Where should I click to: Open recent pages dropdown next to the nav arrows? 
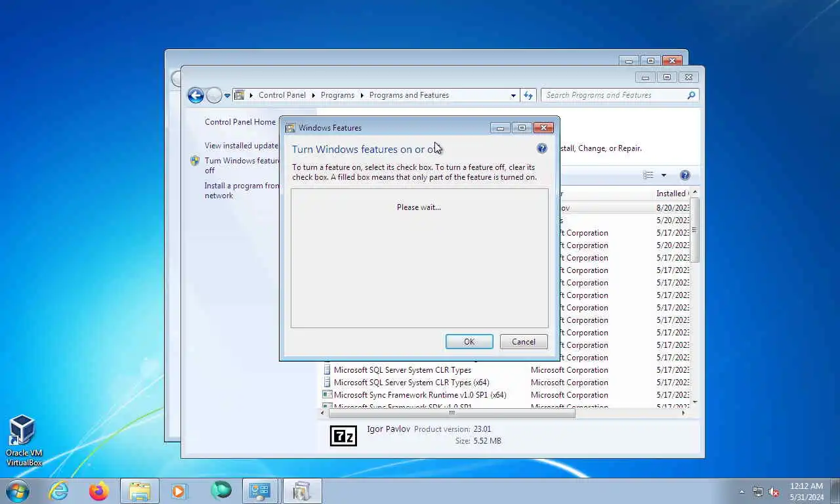[x=228, y=96]
